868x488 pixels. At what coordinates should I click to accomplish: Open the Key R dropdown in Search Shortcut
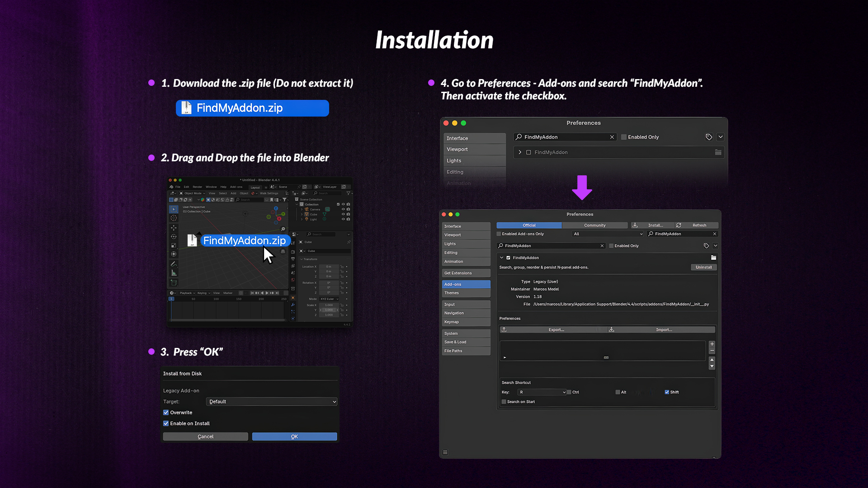tap(542, 392)
